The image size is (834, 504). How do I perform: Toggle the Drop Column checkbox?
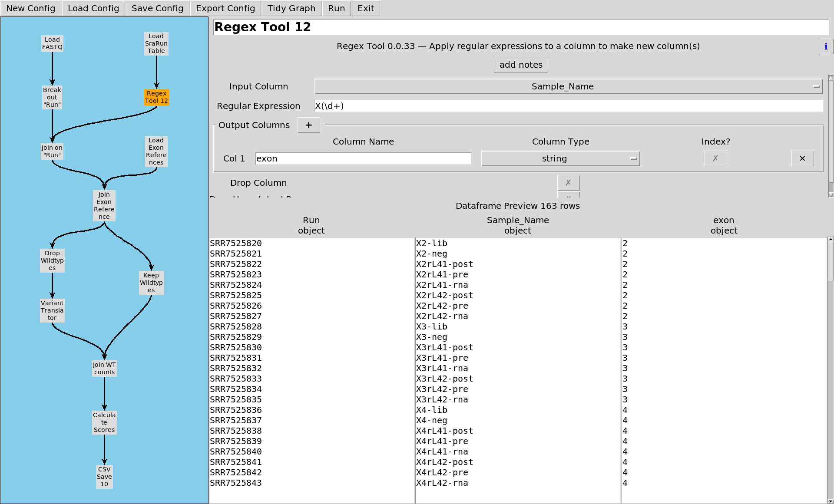point(568,183)
